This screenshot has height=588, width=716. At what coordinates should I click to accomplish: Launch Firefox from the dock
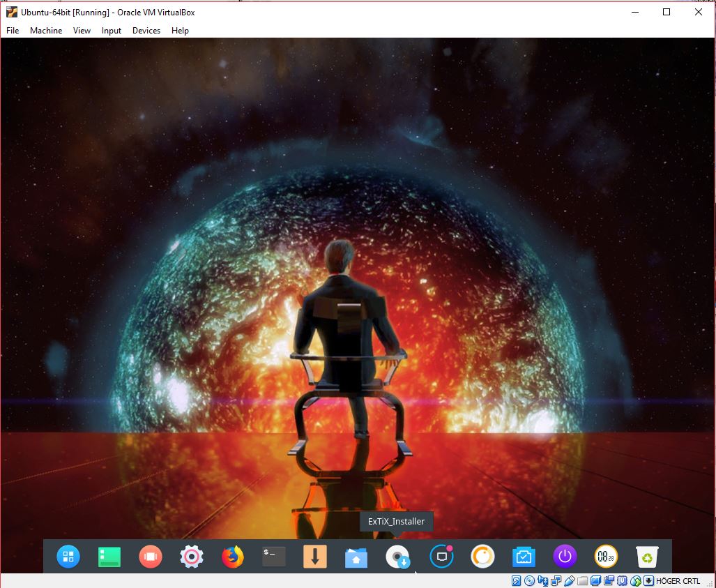coord(232,557)
